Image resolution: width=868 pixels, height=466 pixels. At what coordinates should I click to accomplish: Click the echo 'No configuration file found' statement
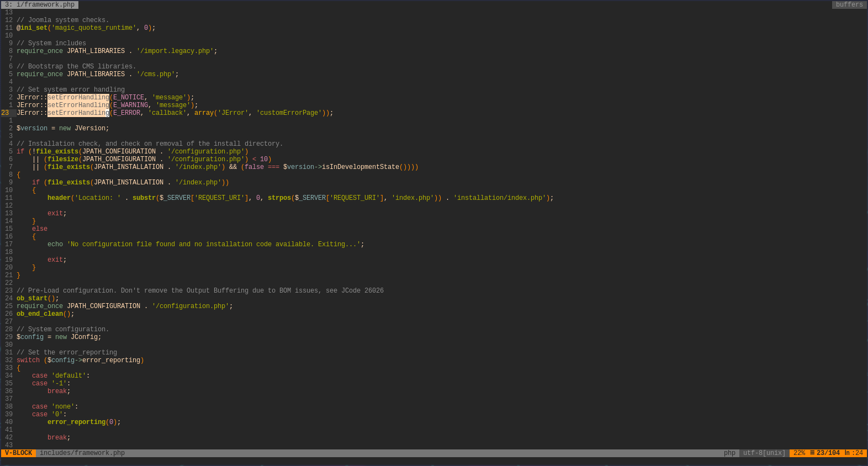pos(205,244)
